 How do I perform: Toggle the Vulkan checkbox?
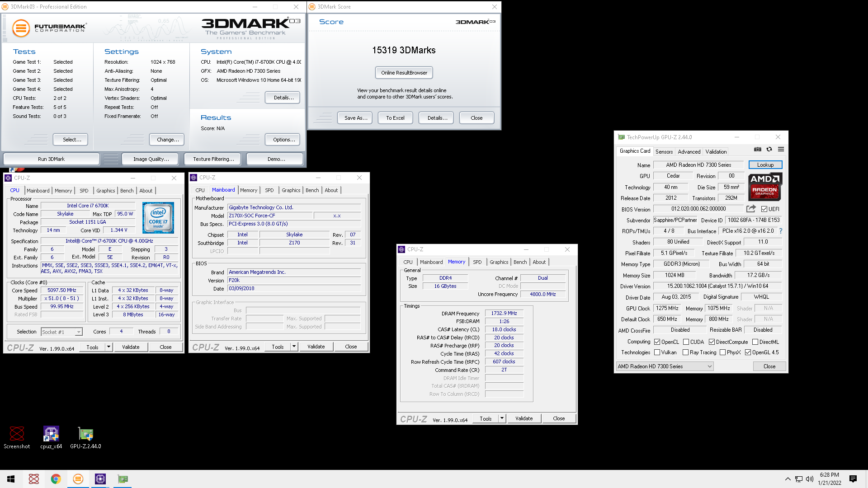657,352
